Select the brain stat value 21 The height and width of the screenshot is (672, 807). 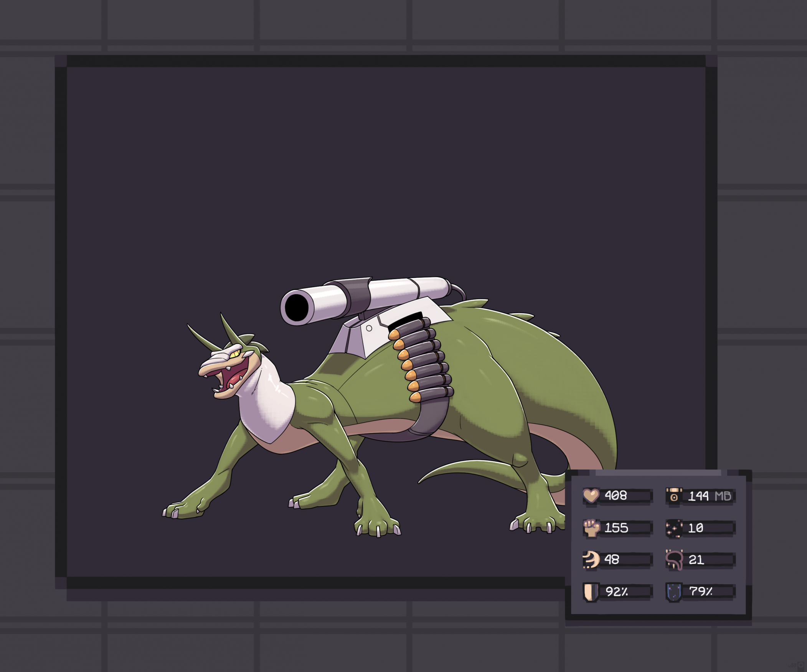coord(696,560)
